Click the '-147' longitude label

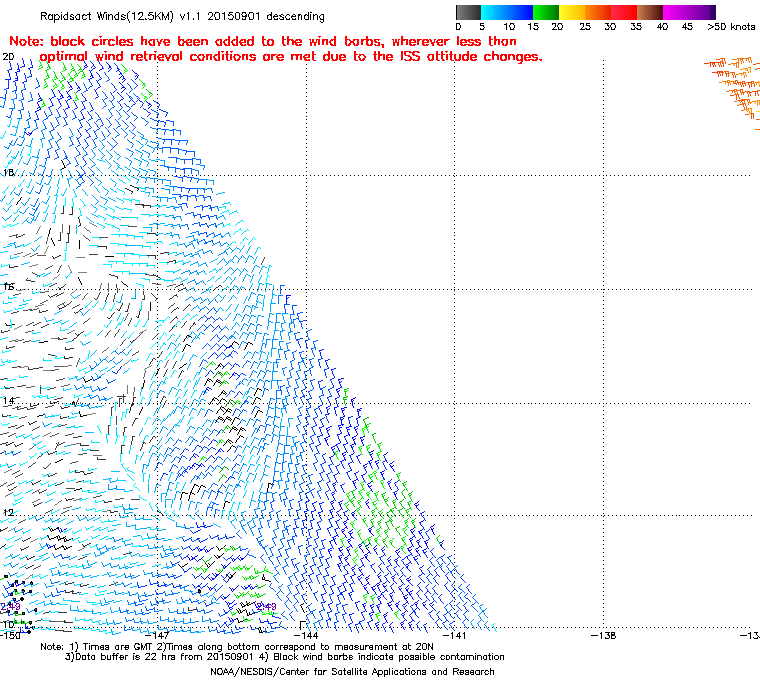tap(157, 635)
